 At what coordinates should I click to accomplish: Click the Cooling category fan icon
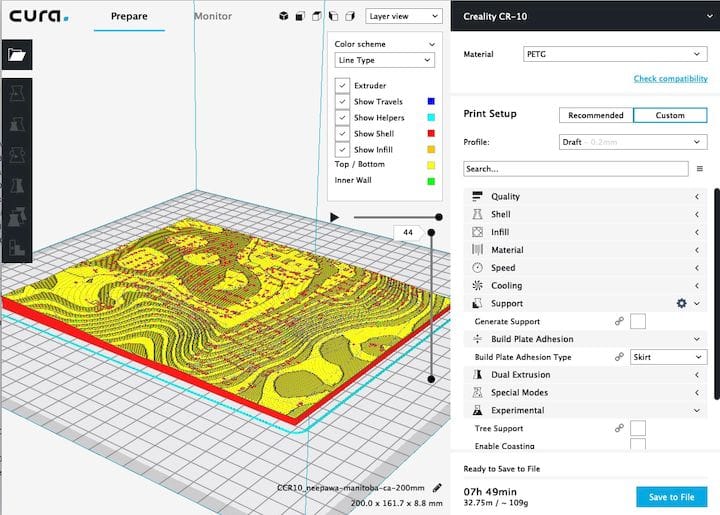477,286
